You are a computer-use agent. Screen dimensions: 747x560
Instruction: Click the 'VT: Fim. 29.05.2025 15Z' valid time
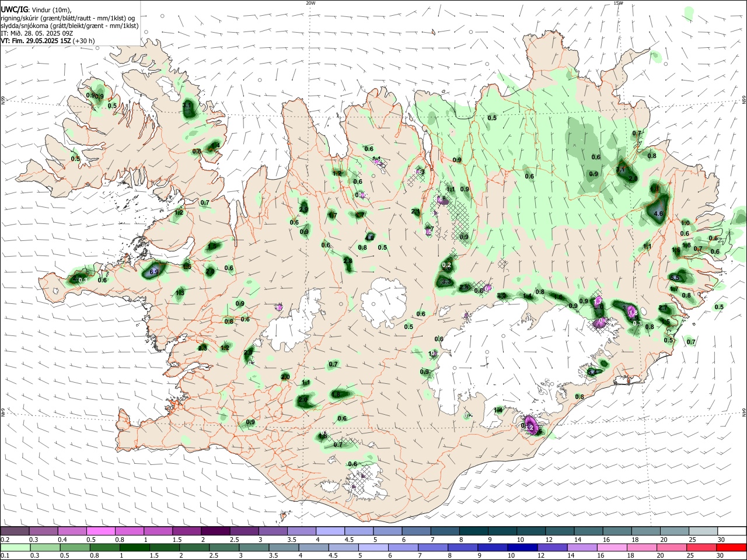(36, 41)
